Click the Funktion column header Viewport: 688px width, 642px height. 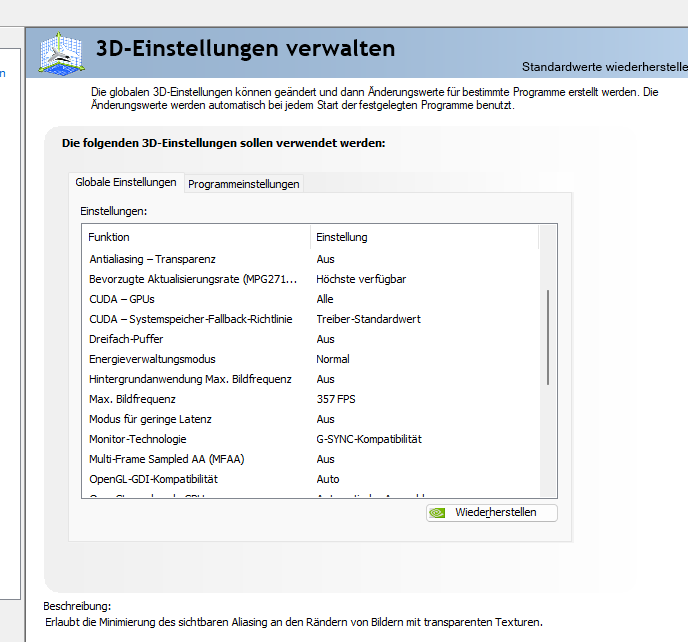[196, 237]
